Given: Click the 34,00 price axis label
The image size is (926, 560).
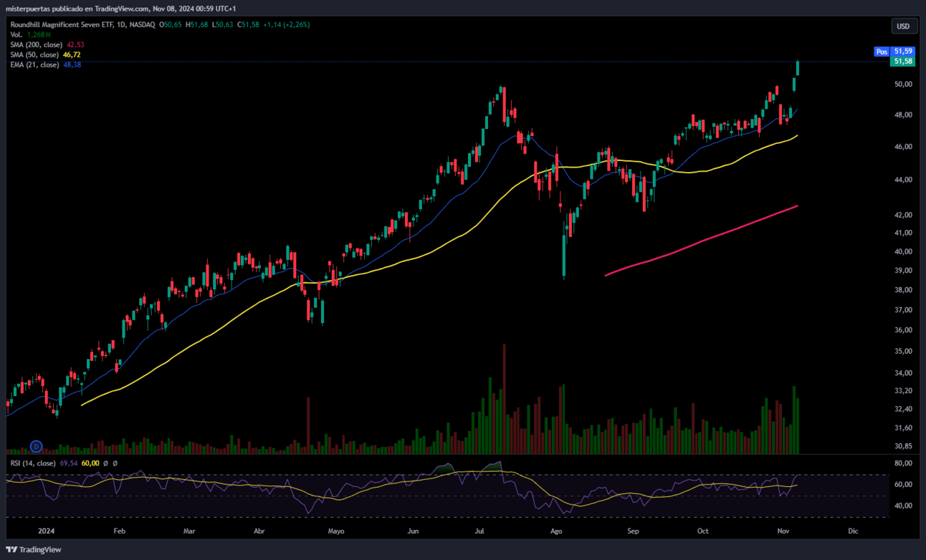Looking at the screenshot, I should 903,373.
